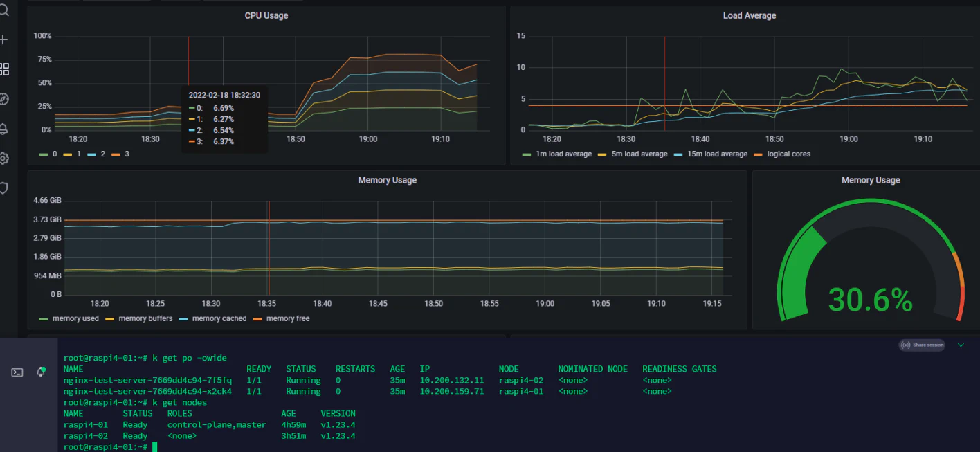Open the Explore compass icon
This screenshot has height=452, width=980.
pyautogui.click(x=3, y=99)
